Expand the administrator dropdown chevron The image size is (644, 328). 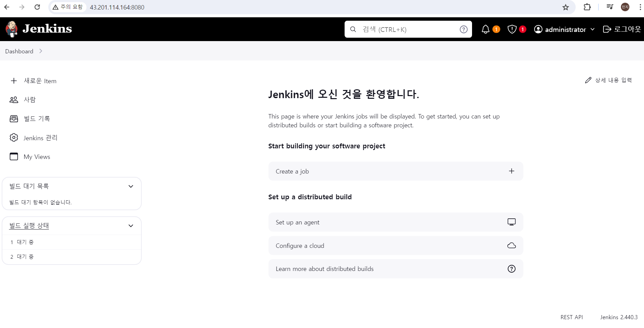[x=593, y=29]
